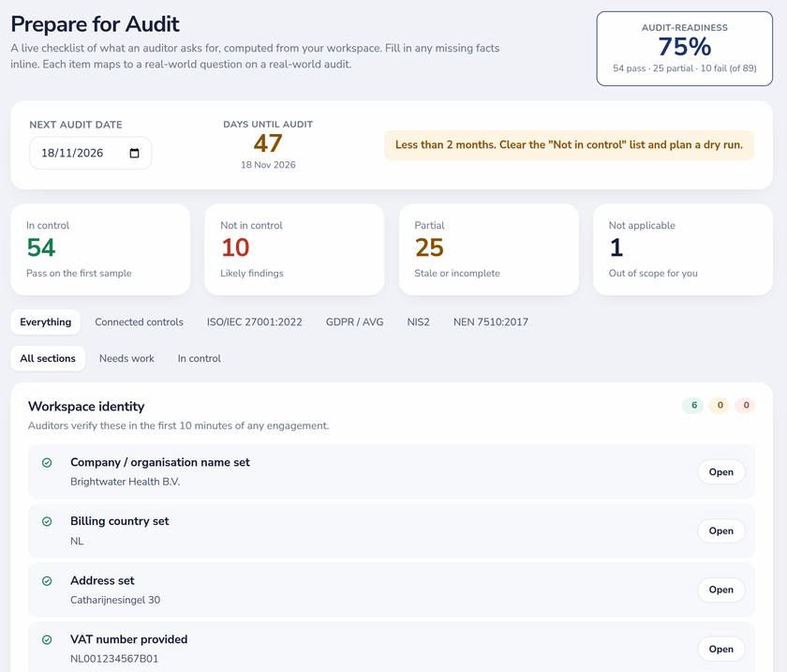Click green check icon for Address set
The height and width of the screenshot is (672, 787).
click(47, 581)
